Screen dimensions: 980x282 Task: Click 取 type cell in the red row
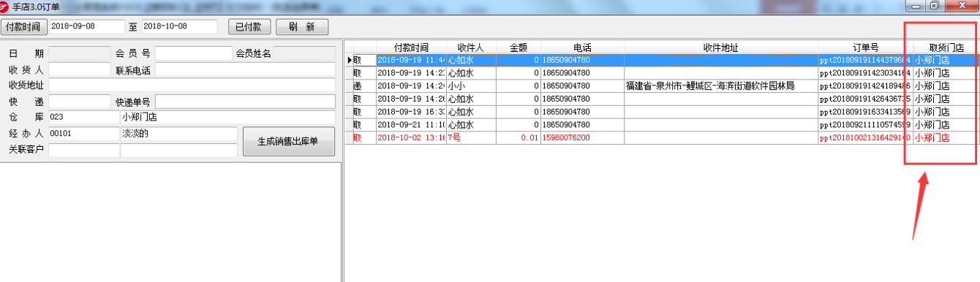(364, 137)
